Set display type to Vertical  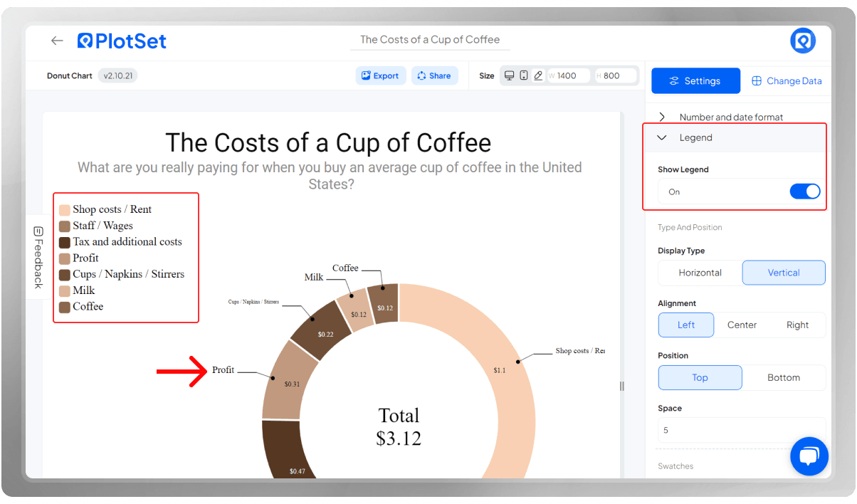(784, 273)
